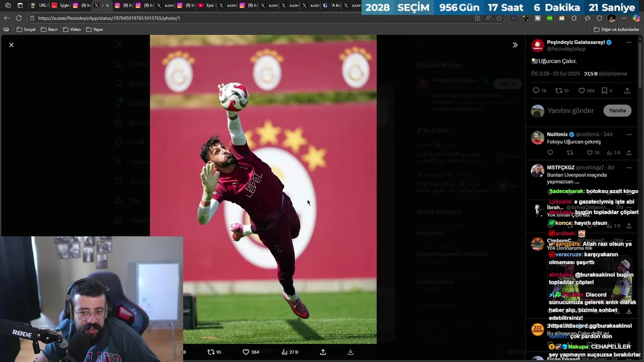Open the Copilot sidebar icon
The image size is (644, 362).
[636, 18]
